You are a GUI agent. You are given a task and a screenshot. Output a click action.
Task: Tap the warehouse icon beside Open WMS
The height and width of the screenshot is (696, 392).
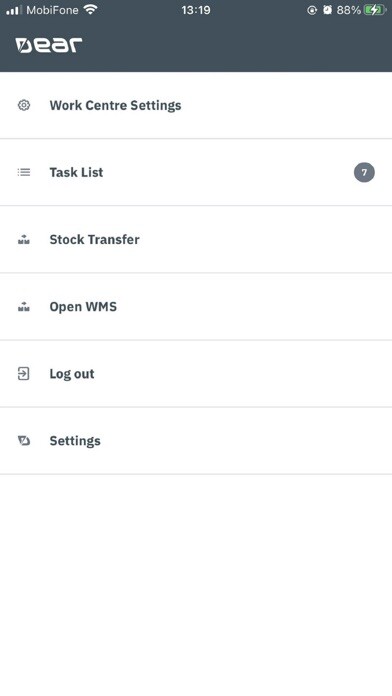click(24, 307)
